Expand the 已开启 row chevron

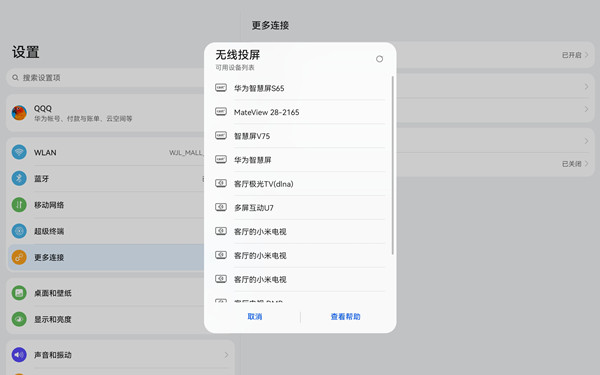(587, 55)
